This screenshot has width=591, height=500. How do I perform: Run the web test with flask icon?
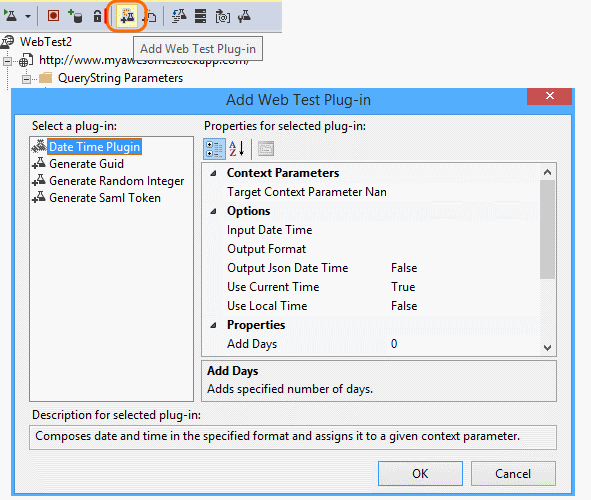pyautogui.click(x=11, y=16)
